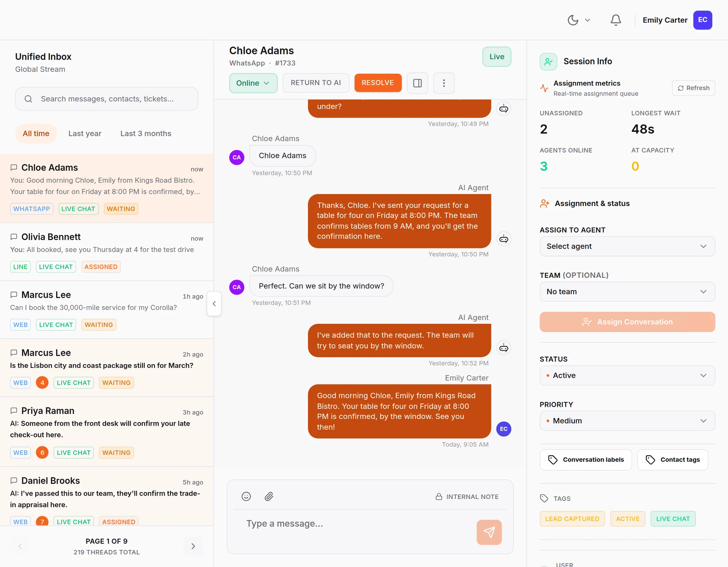The width and height of the screenshot is (728, 567).
Task: Open the Active status dropdown
Action: [627, 375]
